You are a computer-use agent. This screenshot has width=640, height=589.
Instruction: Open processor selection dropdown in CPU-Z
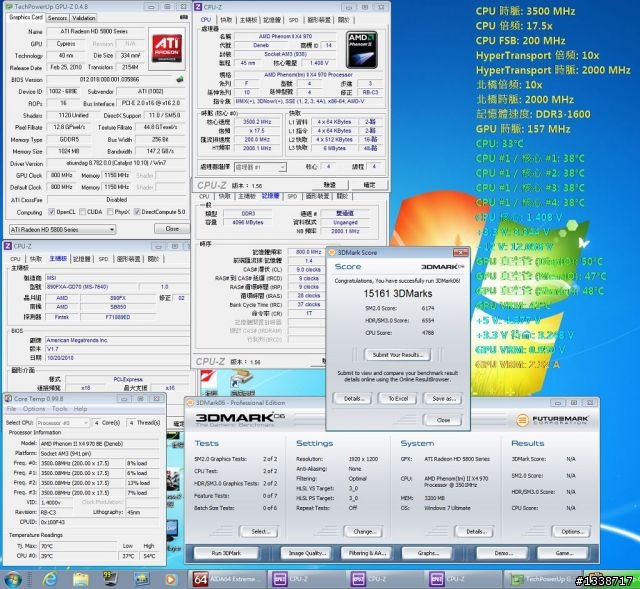(x=260, y=167)
